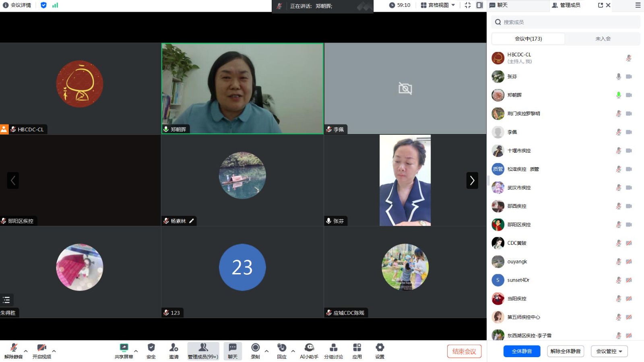Viewport: 644px width, 362px height.
Task: Open the 共享屏幕 screen share tool
Action: (x=124, y=350)
